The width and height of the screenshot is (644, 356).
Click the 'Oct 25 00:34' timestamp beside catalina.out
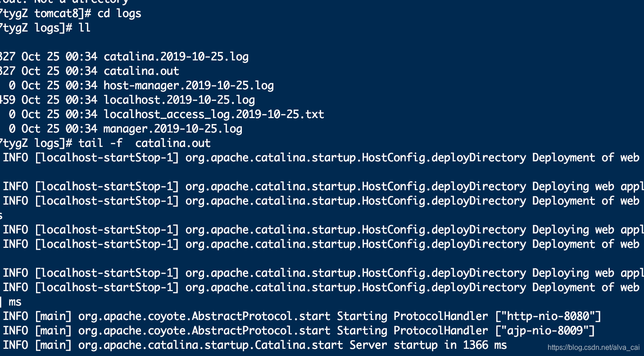click(x=59, y=71)
